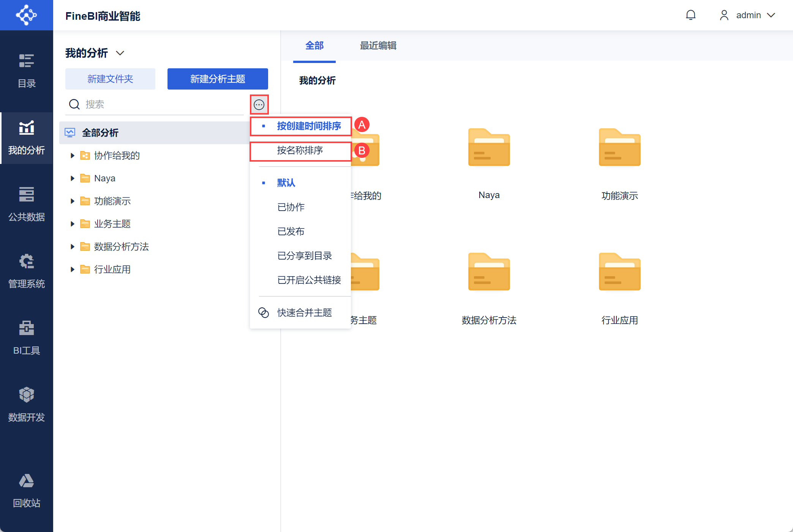Click the notification bell icon
793x532 pixels.
[691, 15]
